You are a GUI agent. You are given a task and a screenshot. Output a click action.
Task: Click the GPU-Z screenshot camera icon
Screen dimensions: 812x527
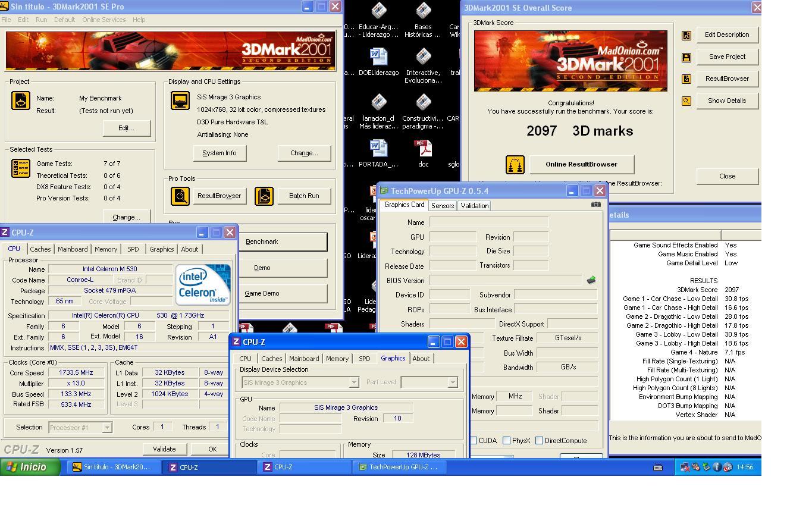click(x=595, y=205)
